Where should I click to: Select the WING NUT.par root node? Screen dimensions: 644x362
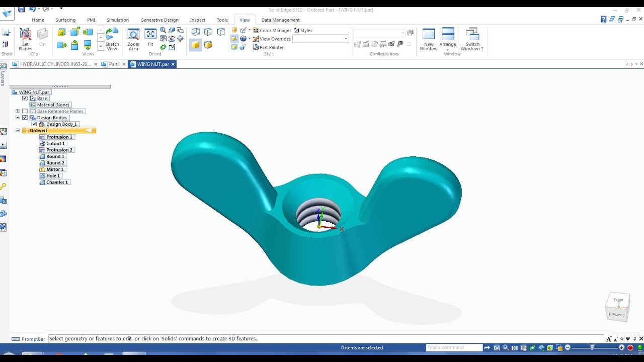pyautogui.click(x=31, y=93)
